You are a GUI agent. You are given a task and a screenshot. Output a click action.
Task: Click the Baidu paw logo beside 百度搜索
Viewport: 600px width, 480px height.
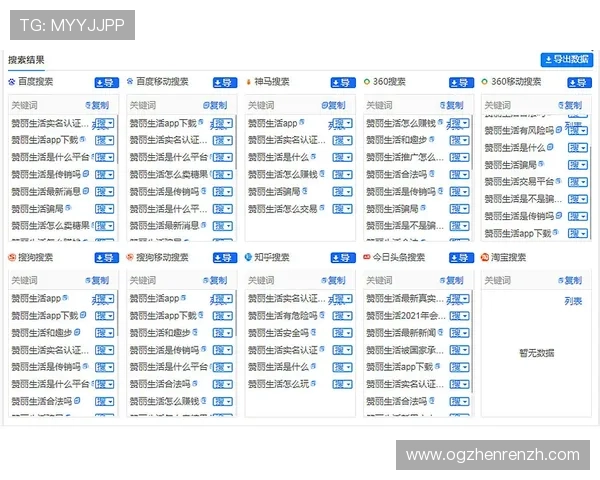[x=12, y=82]
